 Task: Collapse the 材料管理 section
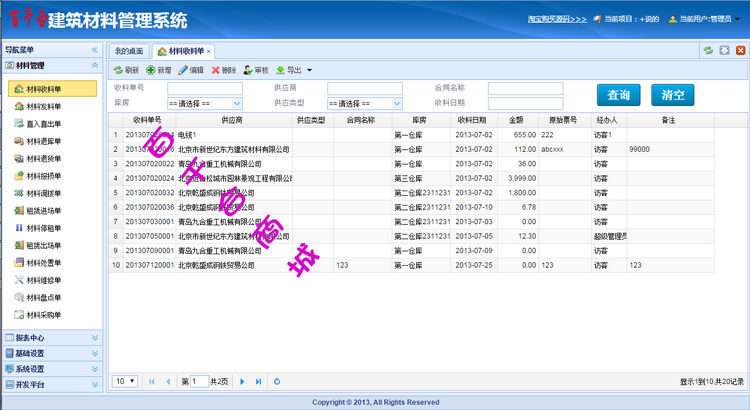pyautogui.click(x=95, y=66)
